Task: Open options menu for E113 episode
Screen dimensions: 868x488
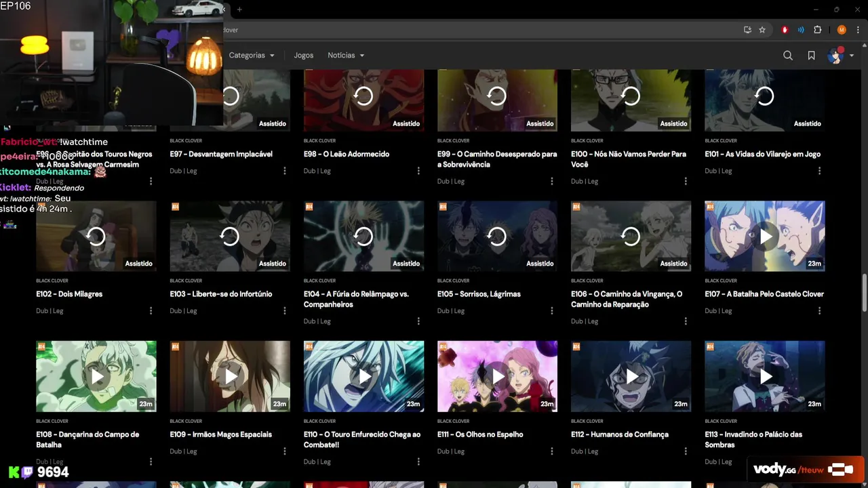Action: tap(819, 462)
